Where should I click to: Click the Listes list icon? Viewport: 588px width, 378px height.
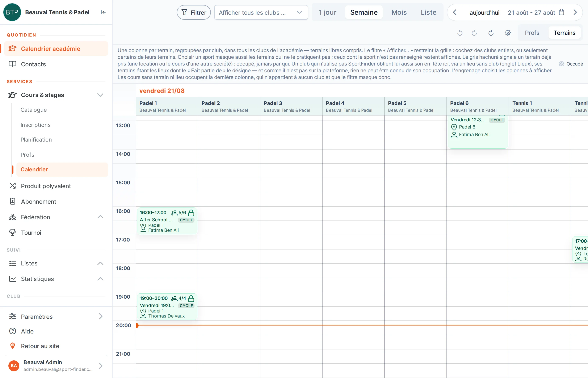click(13, 263)
